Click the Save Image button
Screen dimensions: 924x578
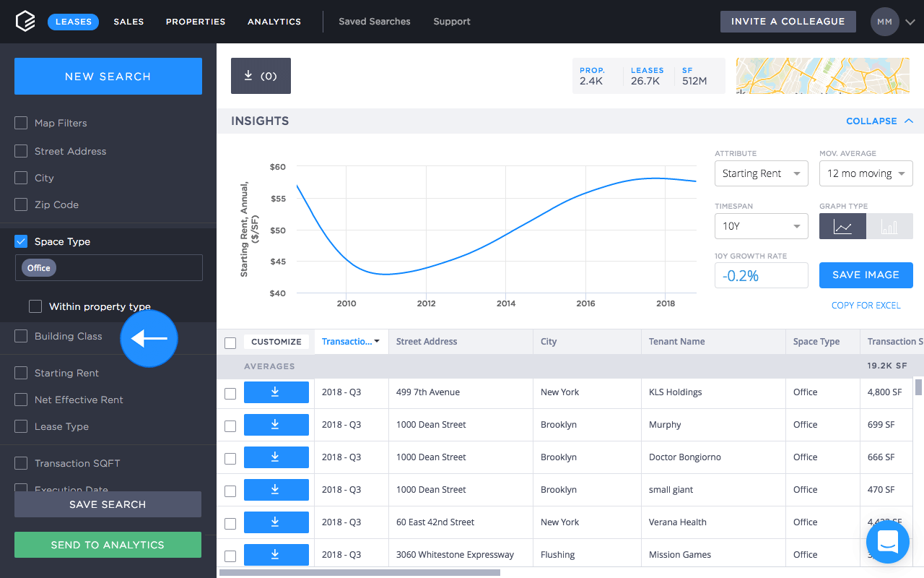point(866,275)
